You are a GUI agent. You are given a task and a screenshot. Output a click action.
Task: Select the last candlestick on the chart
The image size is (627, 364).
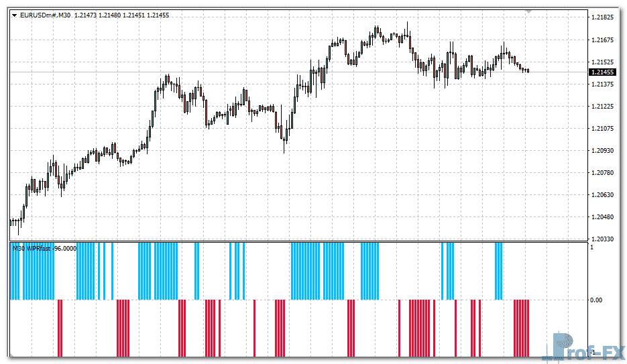[528, 70]
